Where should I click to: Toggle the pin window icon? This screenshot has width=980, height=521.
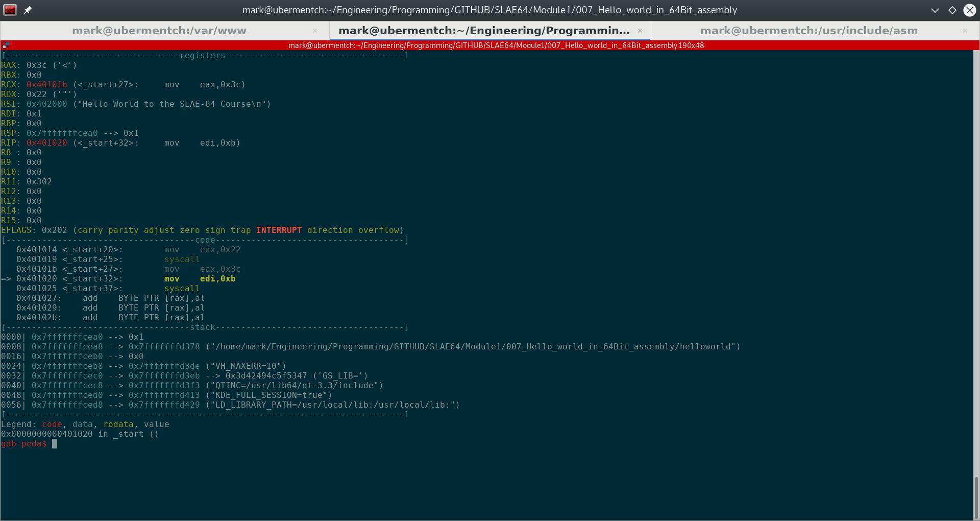[x=28, y=10]
